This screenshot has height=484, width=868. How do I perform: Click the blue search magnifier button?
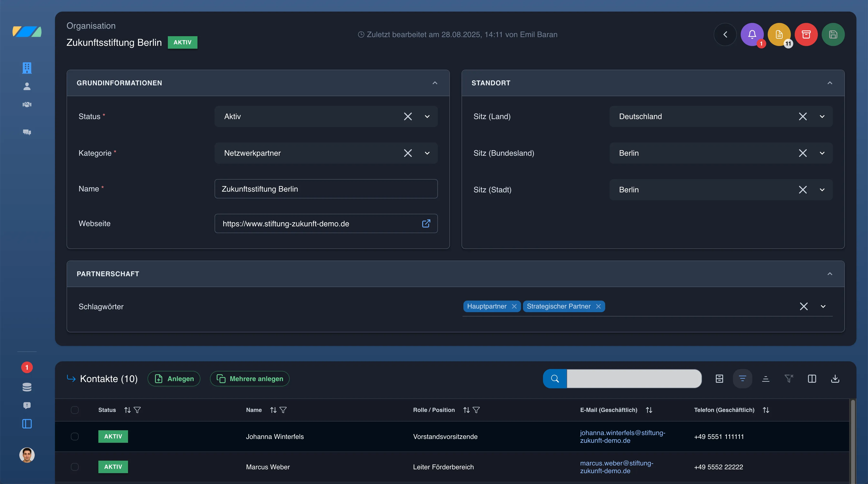(x=555, y=379)
